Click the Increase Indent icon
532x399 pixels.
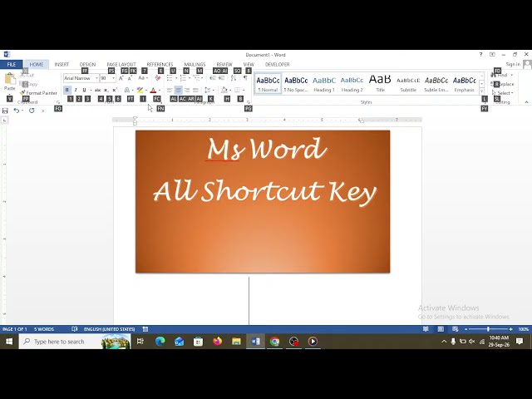click(x=221, y=78)
